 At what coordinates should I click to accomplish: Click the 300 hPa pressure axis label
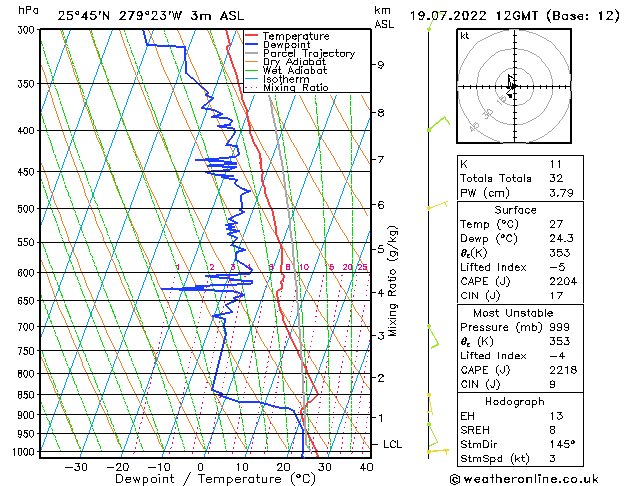tap(28, 30)
